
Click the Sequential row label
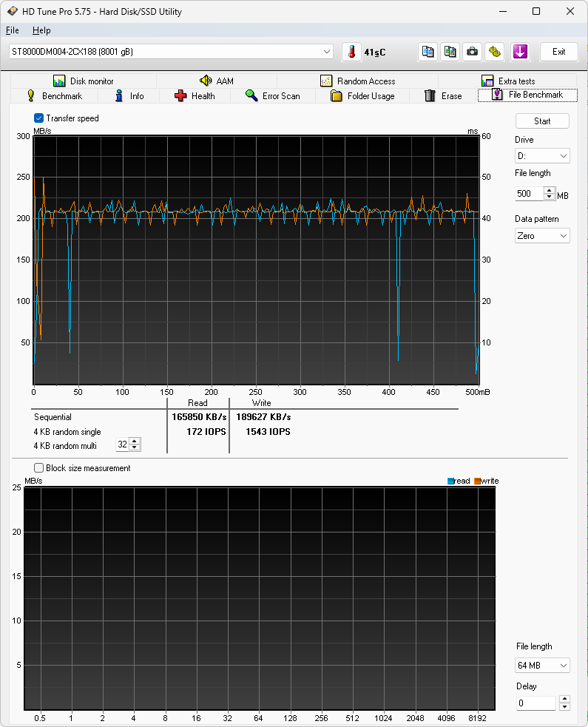click(x=53, y=417)
